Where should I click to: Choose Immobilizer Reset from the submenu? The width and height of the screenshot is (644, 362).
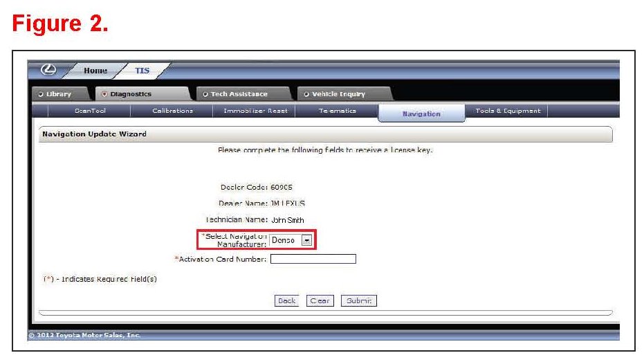pos(255,111)
